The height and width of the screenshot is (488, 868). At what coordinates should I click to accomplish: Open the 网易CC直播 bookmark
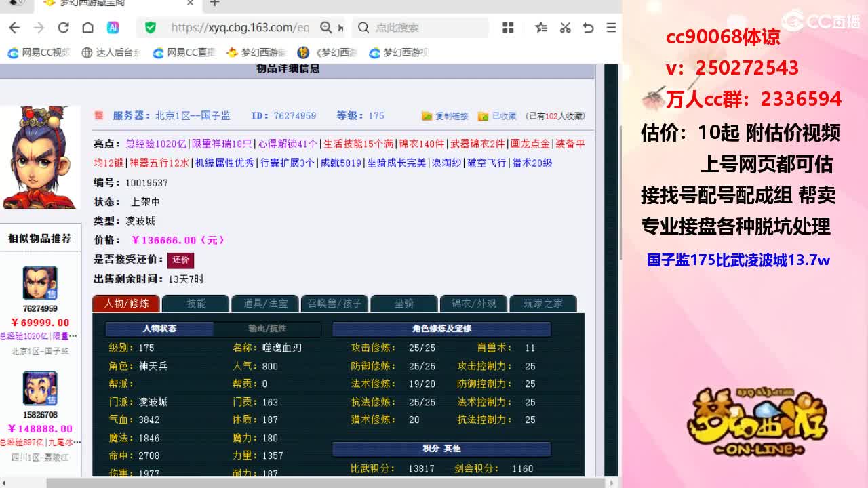[184, 52]
